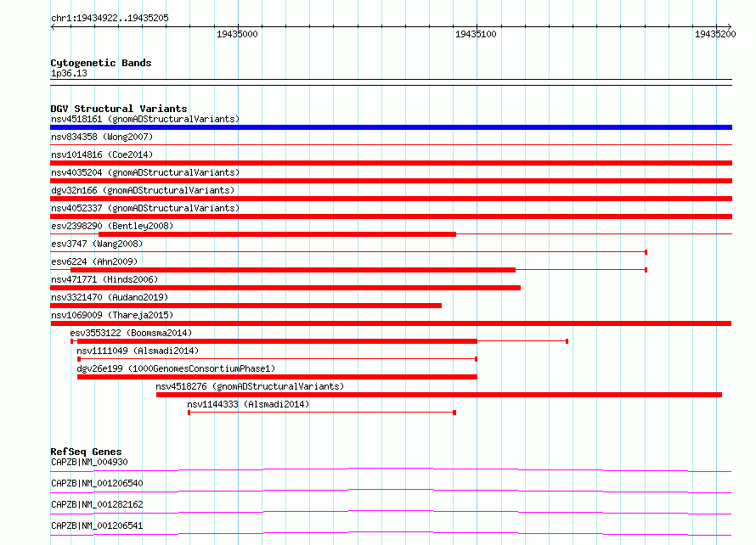Click the nsv4518161 (gnomADStructuralVariants) label
This screenshot has width=756, height=545.
point(145,119)
